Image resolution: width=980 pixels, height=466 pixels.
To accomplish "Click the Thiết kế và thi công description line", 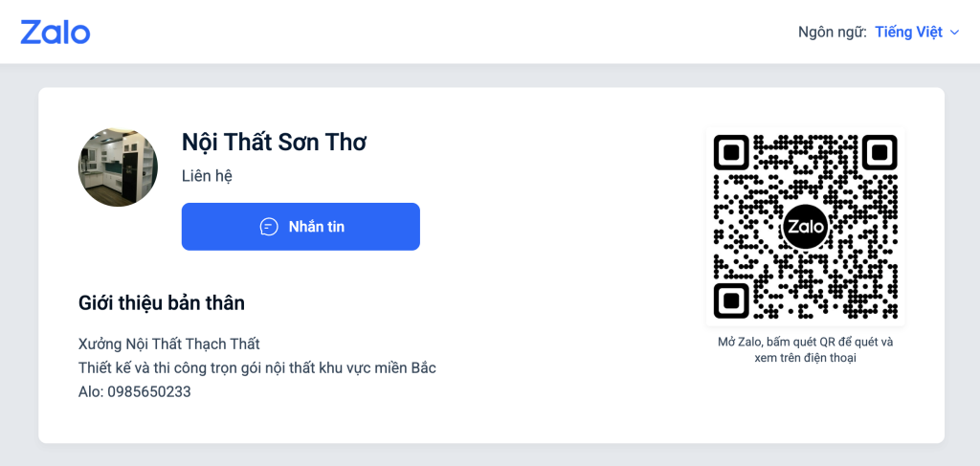I will pyautogui.click(x=257, y=367).
